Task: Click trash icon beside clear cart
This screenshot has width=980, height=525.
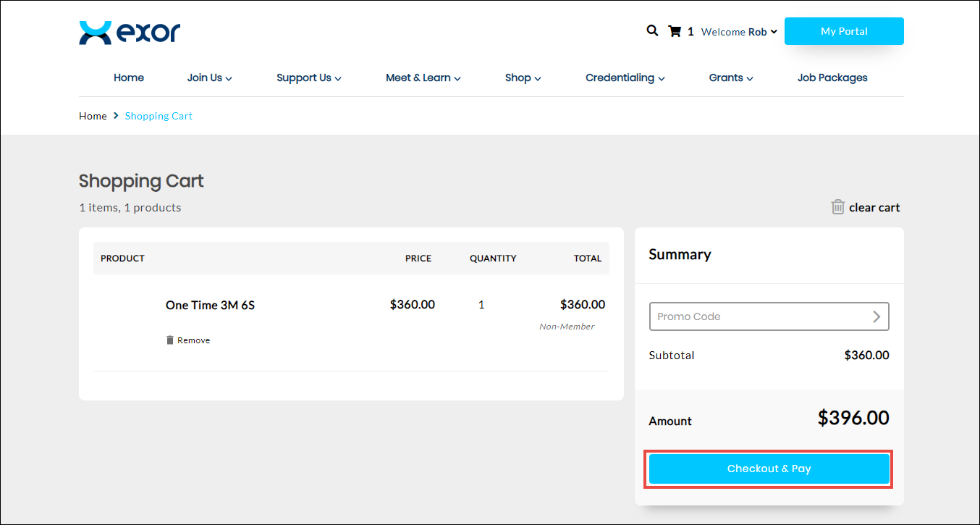Action: click(x=837, y=207)
